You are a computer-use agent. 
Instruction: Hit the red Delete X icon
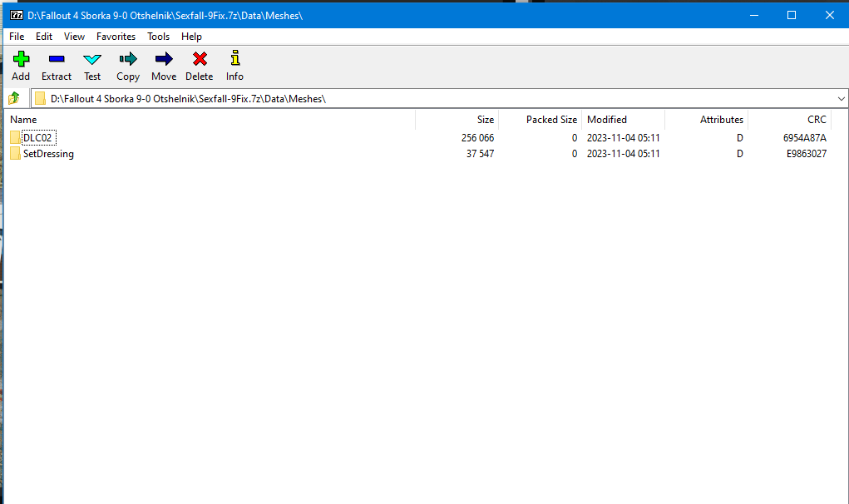coord(200,59)
